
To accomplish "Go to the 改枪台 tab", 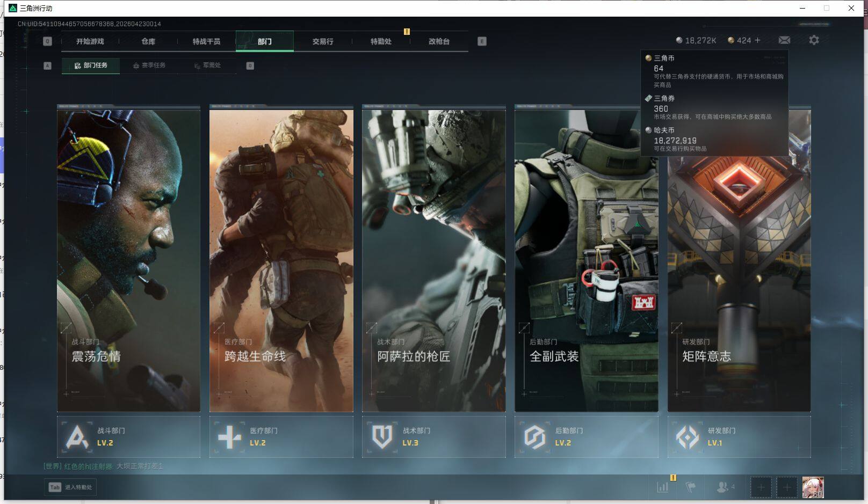I will point(439,41).
